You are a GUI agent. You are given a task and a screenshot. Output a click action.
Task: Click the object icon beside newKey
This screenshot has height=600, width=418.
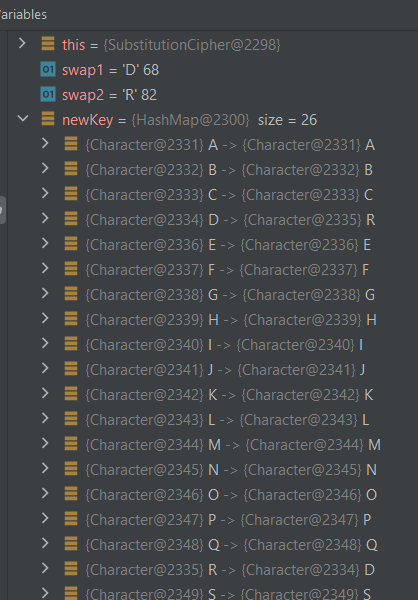pos(48,119)
